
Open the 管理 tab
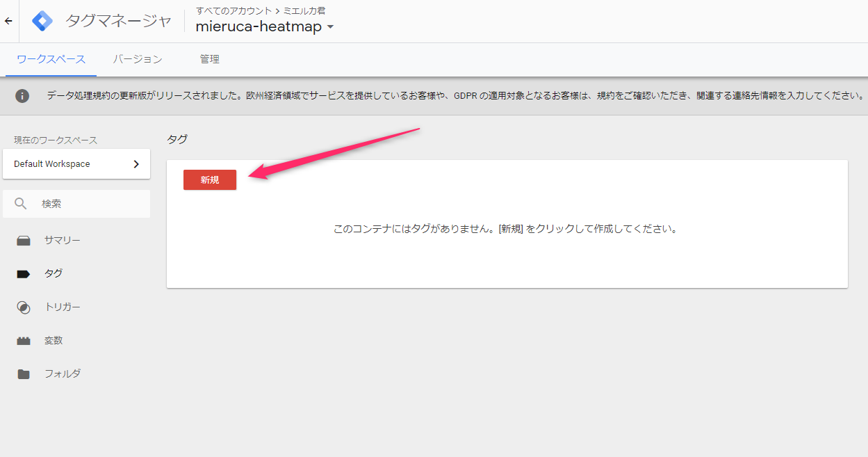(x=210, y=60)
